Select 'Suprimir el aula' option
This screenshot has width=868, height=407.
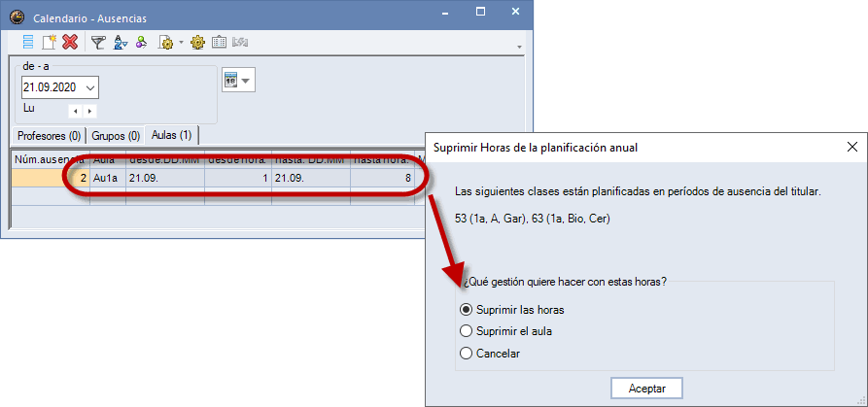coord(467,331)
